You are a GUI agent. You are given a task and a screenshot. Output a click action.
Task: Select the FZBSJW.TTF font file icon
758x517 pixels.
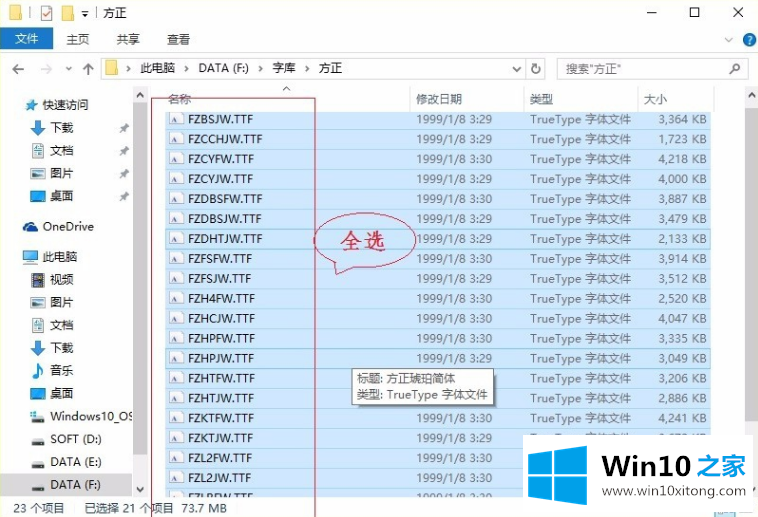pos(176,119)
